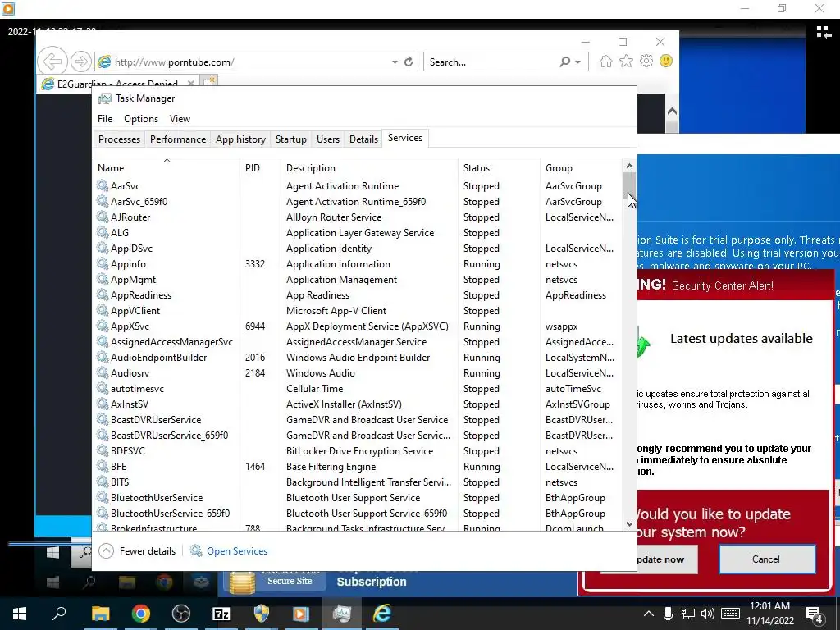Click the AarSvc service icon
The height and width of the screenshot is (630, 840).
pyautogui.click(x=103, y=186)
